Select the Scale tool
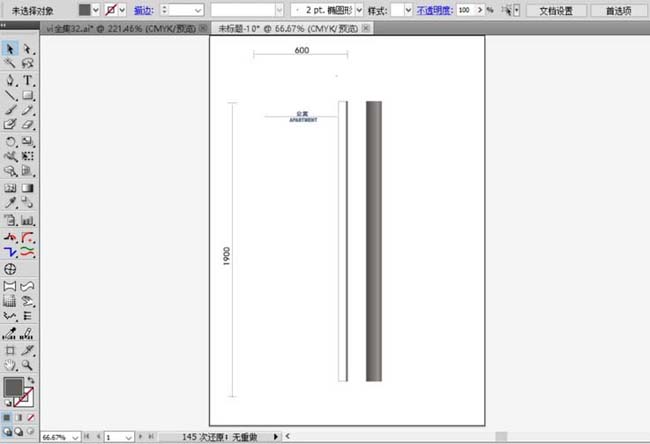The height and width of the screenshot is (444, 650). coord(27,141)
